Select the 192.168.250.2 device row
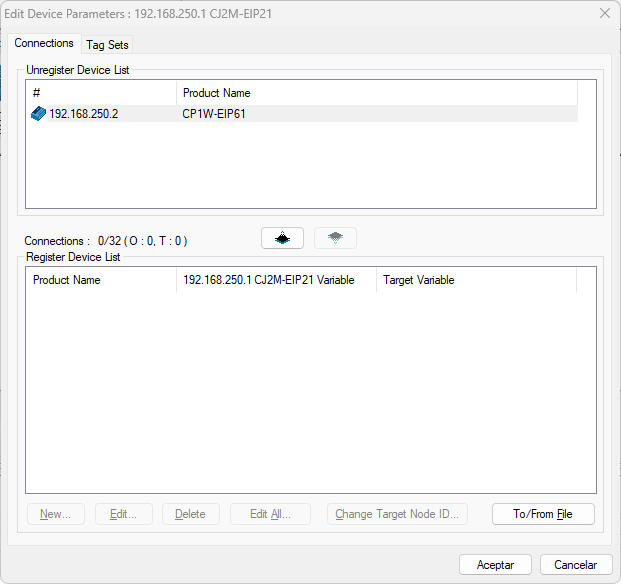 point(304,114)
